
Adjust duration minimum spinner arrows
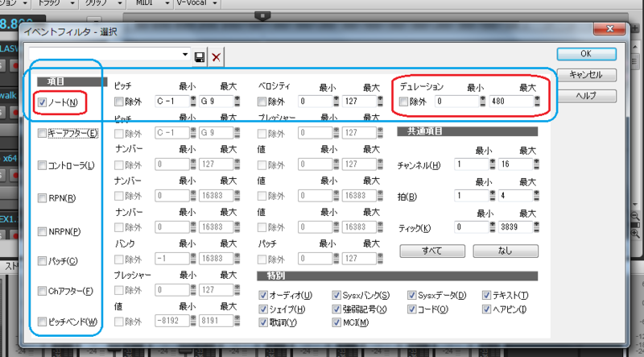click(x=482, y=102)
